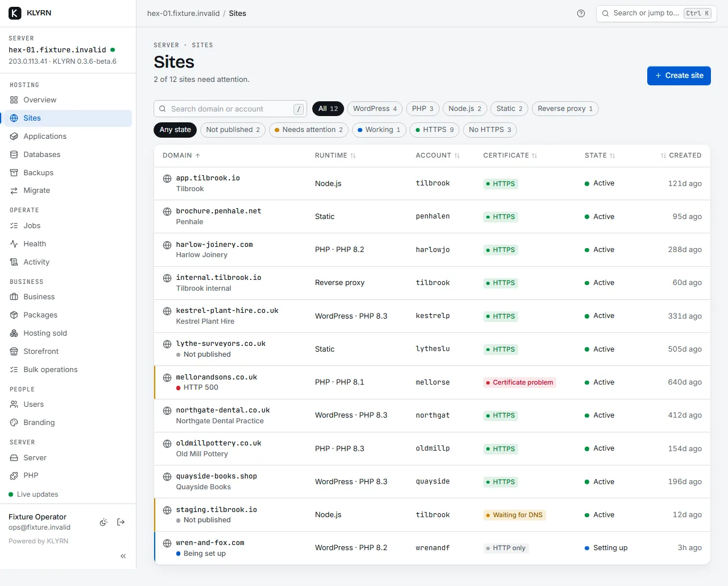This screenshot has height=586, width=728.
Task: Click globe icon beside brochure.penhale.net
Action: (x=167, y=212)
